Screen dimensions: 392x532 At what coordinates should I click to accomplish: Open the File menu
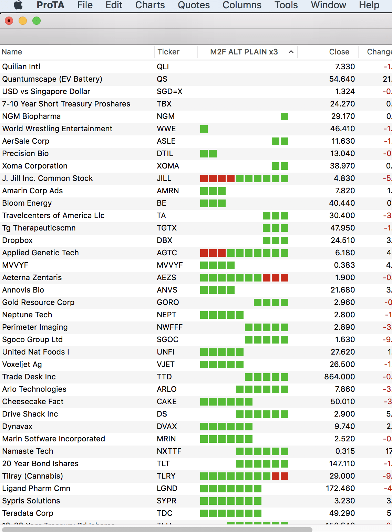85,5
